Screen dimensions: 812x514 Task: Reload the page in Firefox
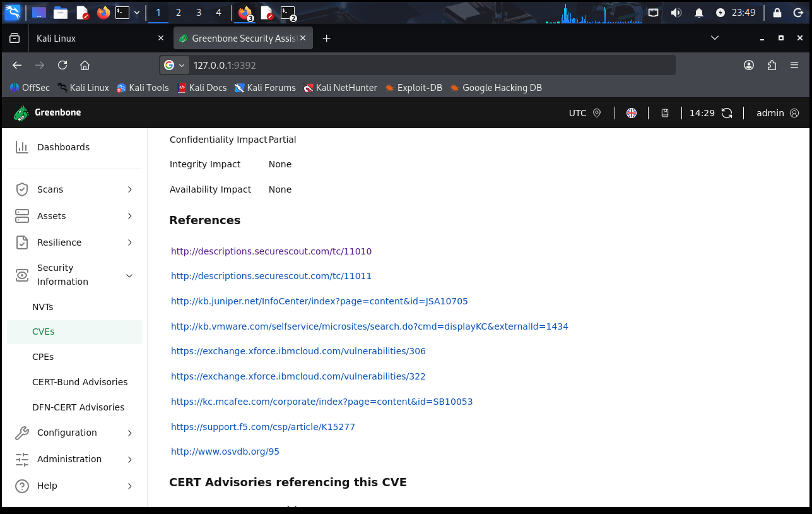(62, 65)
